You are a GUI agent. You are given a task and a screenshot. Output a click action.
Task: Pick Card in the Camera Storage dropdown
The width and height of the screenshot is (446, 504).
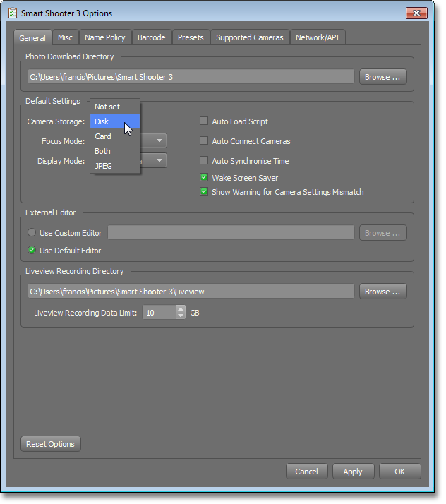pos(103,136)
